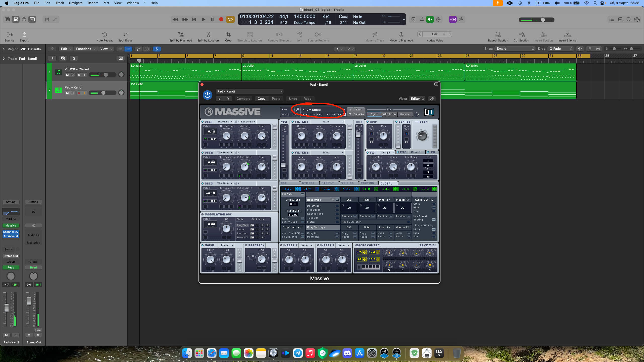The height and width of the screenshot is (362, 644).
Task: Click the Compare button in plugin header
Action: click(243, 99)
